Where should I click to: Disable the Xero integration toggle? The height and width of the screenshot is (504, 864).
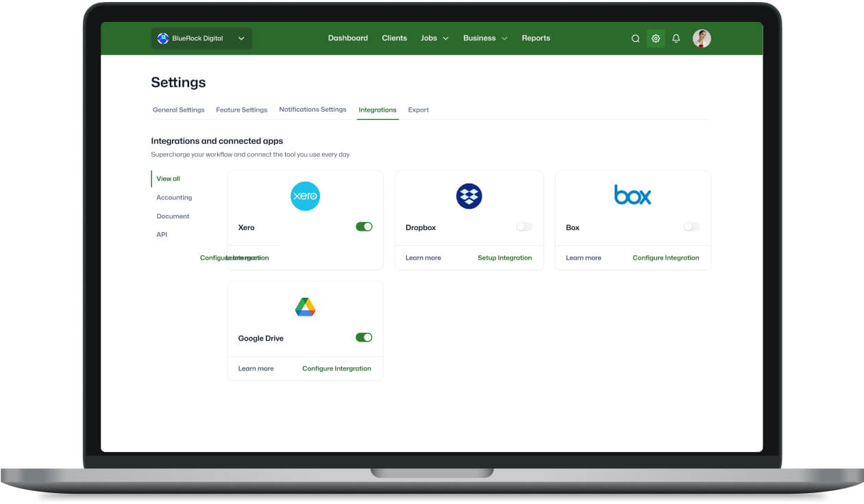pos(364,227)
